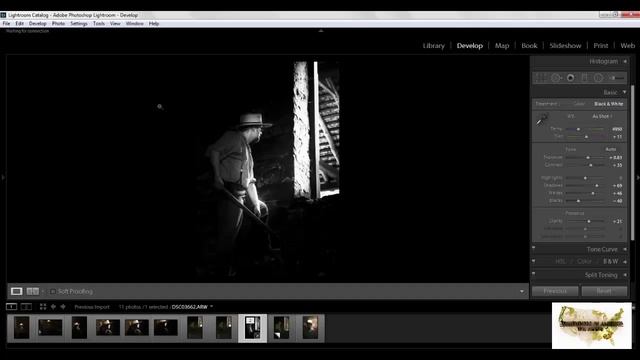
Task: Select the first filmstrip thumbnail
Action: [22, 327]
